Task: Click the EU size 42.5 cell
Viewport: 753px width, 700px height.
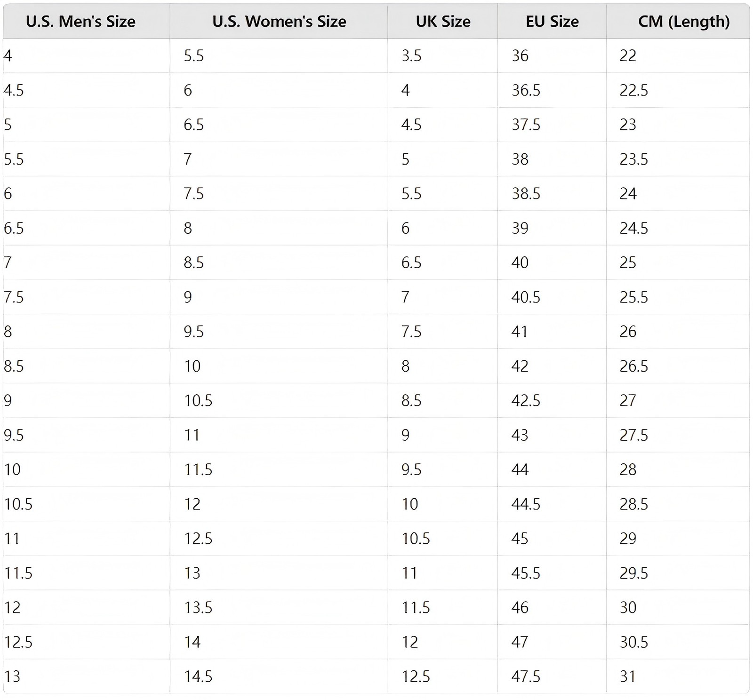Action: (x=552, y=400)
